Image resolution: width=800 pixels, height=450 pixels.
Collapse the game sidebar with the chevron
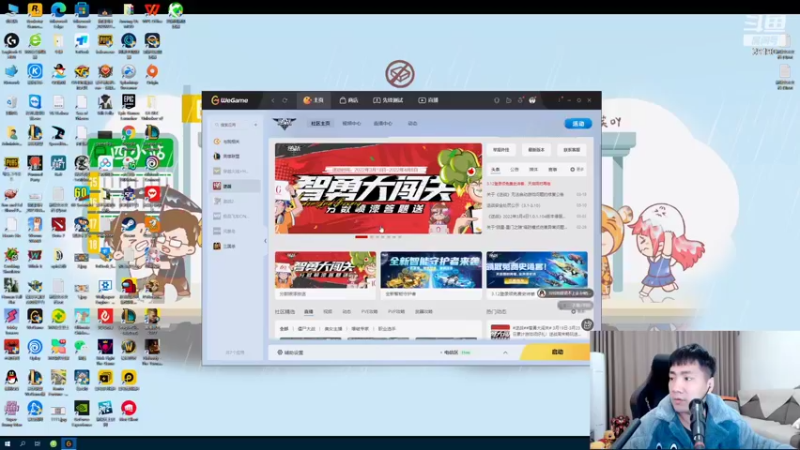pos(265,240)
